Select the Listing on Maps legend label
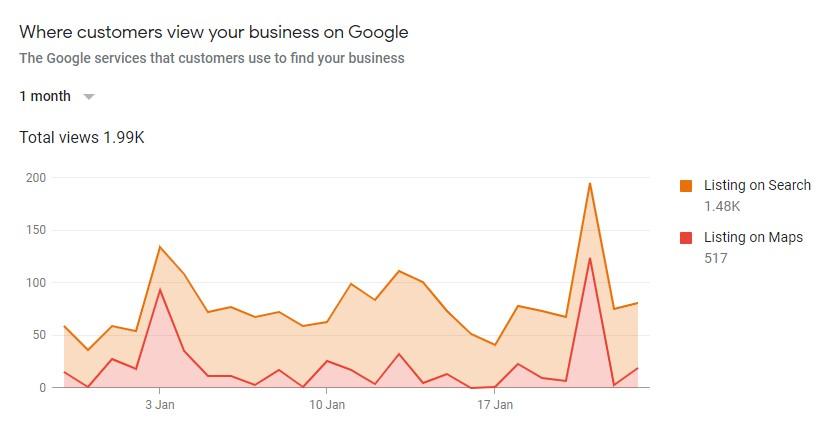Image resolution: width=824 pixels, height=422 pixels. click(x=753, y=238)
